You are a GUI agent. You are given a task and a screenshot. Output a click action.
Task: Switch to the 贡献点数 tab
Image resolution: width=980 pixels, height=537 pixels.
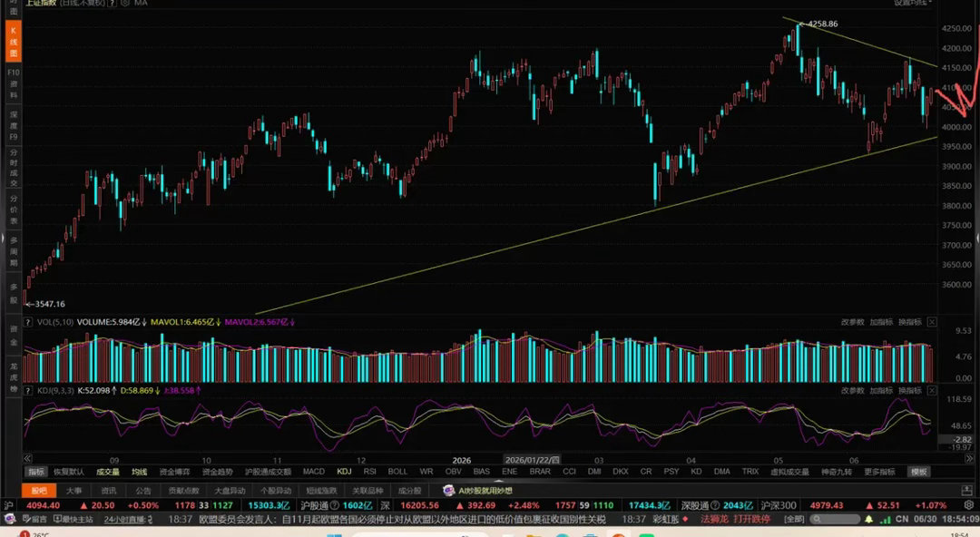(183, 491)
